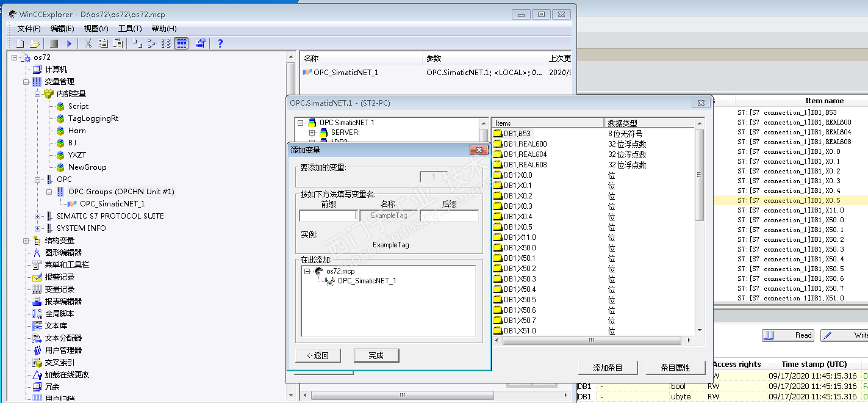Screen dimensions: 868x403
Task: Switch to large icons view
Action: click(137, 43)
